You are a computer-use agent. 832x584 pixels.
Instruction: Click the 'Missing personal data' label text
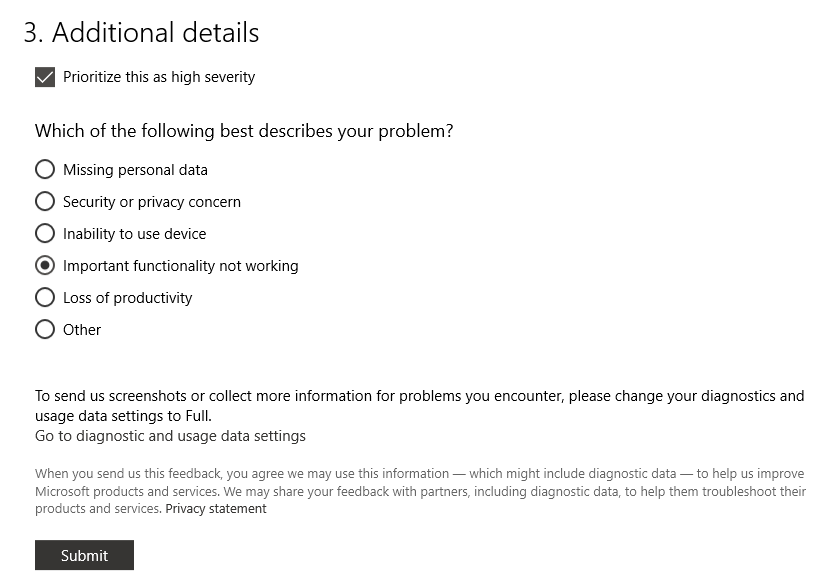coord(135,170)
